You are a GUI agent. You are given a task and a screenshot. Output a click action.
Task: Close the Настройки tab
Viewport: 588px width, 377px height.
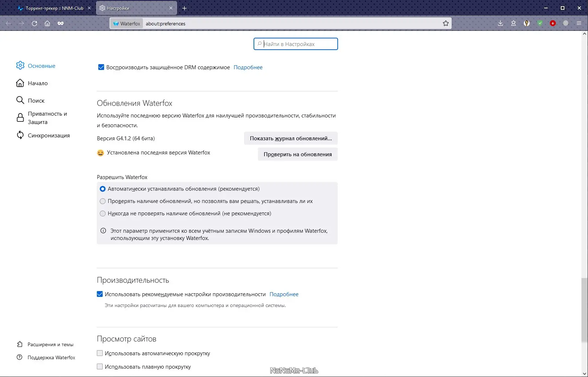coord(171,8)
